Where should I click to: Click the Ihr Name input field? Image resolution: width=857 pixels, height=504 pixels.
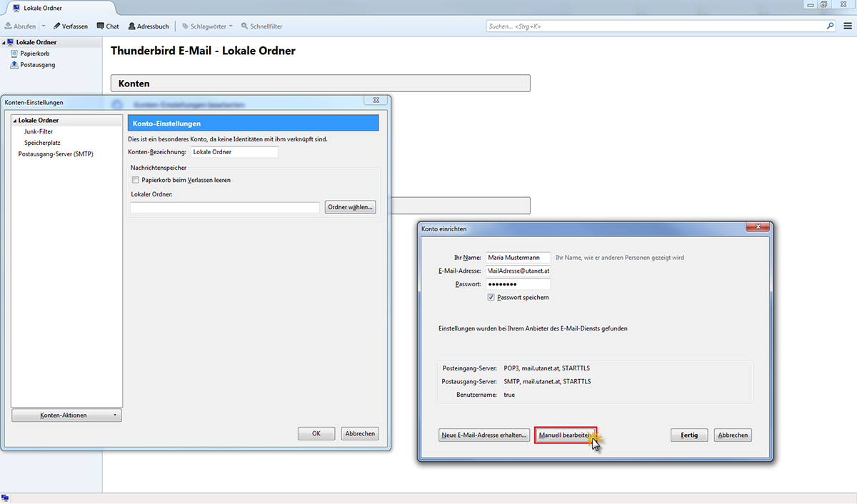[518, 258]
